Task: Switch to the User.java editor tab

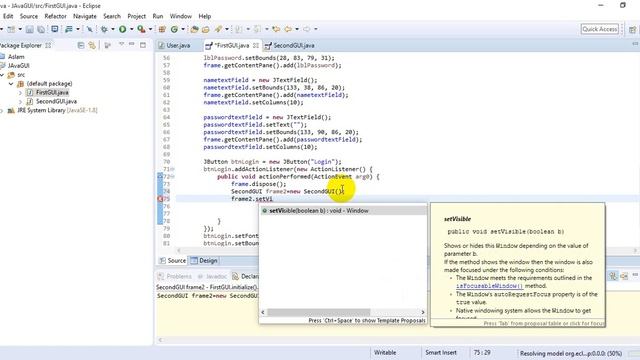Action: [175, 45]
